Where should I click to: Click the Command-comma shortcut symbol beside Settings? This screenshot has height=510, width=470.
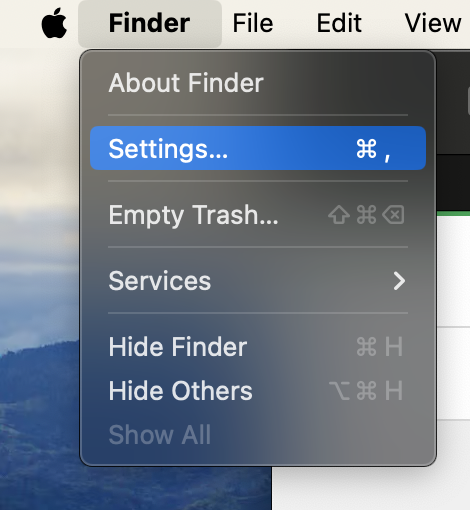coord(373,149)
